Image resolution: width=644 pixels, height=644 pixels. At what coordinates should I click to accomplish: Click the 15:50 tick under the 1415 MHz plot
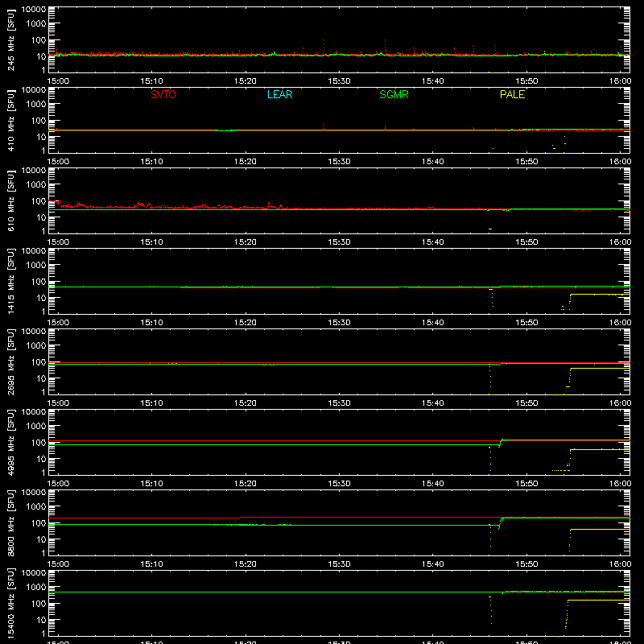tap(526, 323)
